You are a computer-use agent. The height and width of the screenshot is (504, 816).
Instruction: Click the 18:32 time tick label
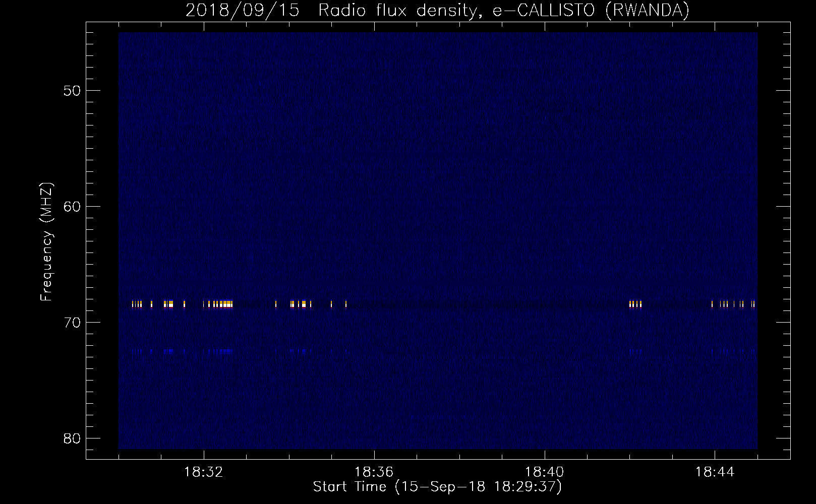pyautogui.click(x=203, y=472)
